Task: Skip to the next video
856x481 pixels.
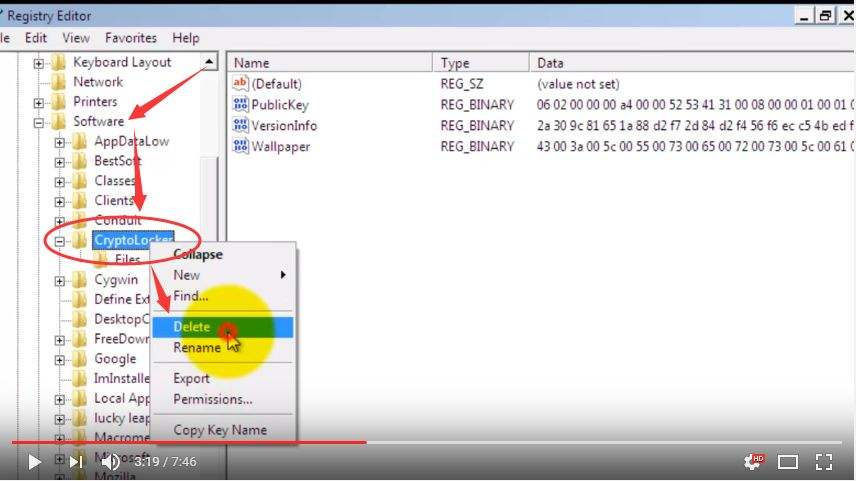Action: click(x=75, y=462)
